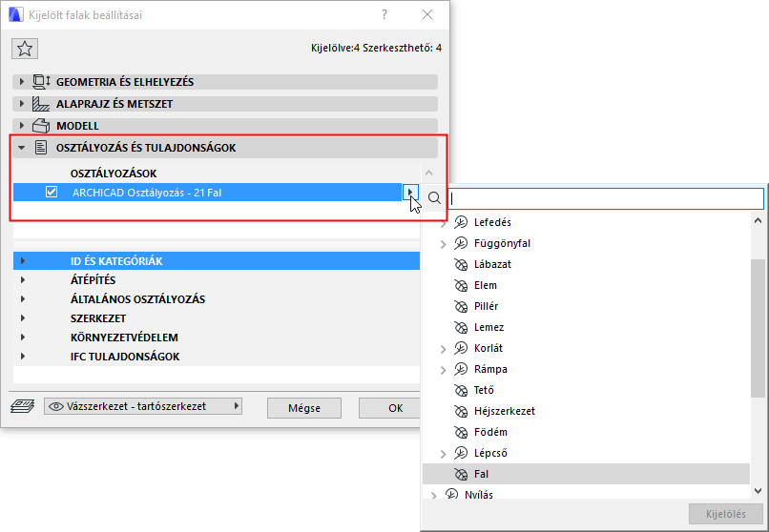769x532 pixels.
Task: Expand the Átépítés property group
Action: pyautogui.click(x=23, y=280)
